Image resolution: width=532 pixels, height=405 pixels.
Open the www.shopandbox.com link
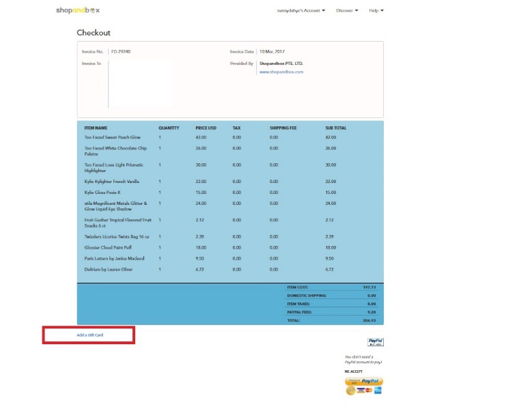(x=281, y=72)
